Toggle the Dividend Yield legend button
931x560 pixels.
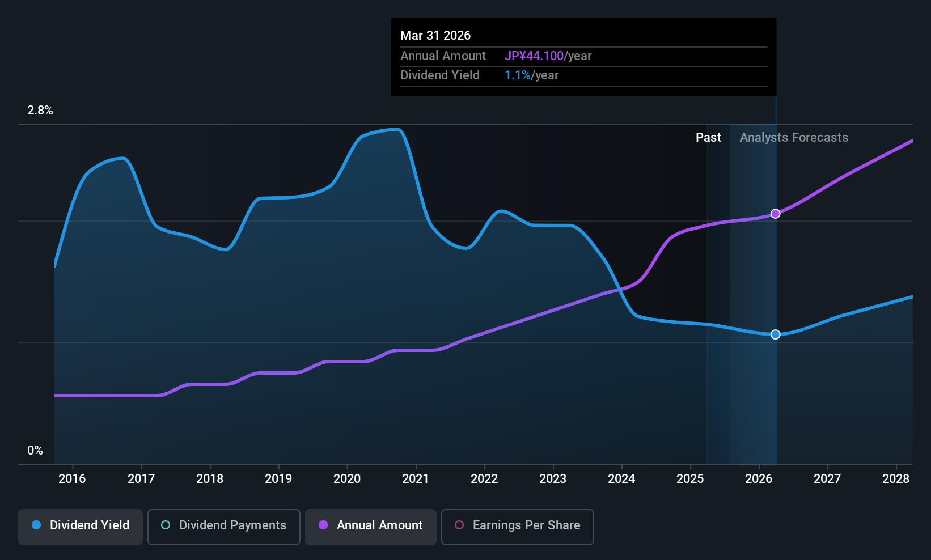click(x=81, y=527)
